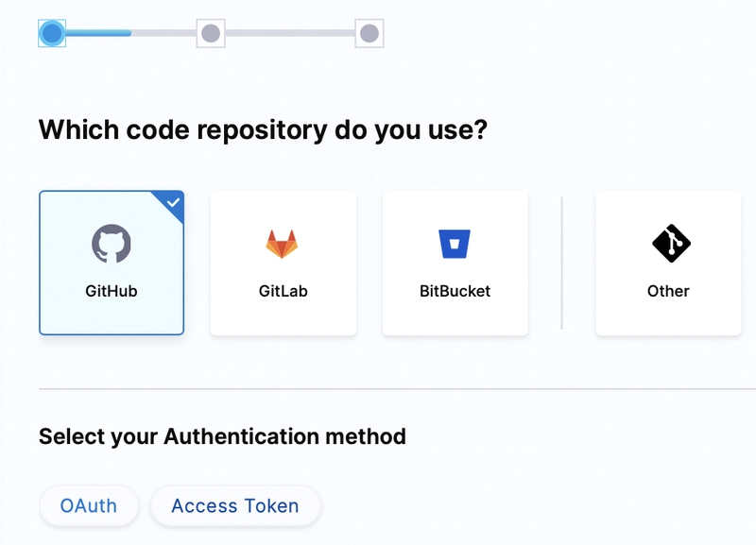Jump to the second wizard step
The height and width of the screenshot is (545, 756).
click(x=210, y=35)
